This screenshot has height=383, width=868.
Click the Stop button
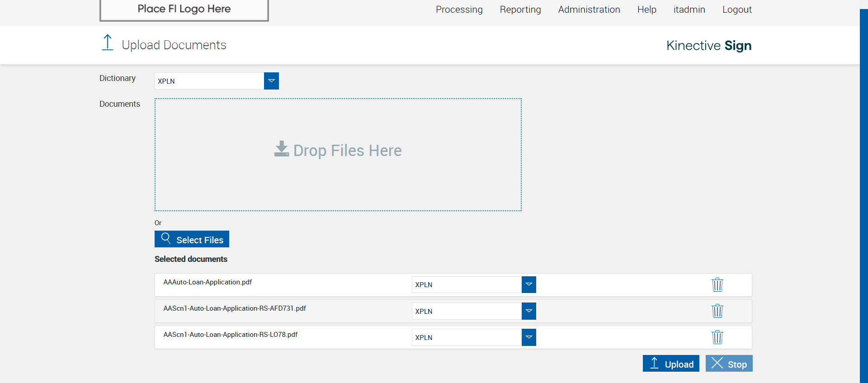click(x=729, y=364)
